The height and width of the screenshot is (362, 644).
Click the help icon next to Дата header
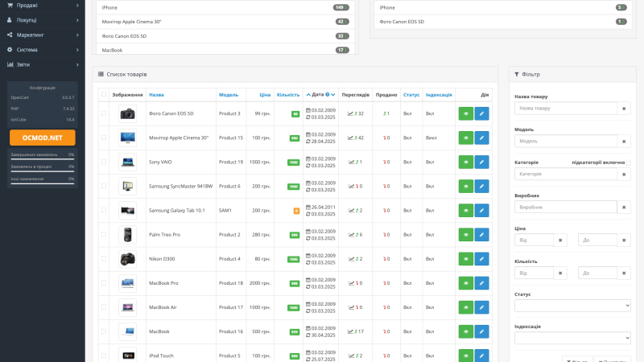(328, 94)
